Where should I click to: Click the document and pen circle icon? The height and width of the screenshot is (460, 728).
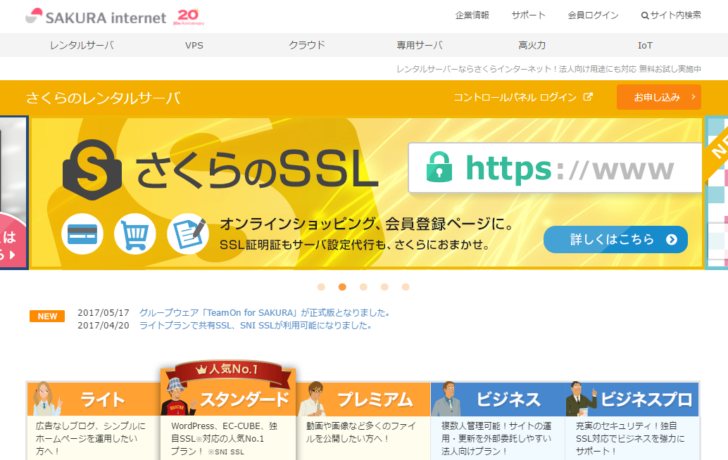188,234
